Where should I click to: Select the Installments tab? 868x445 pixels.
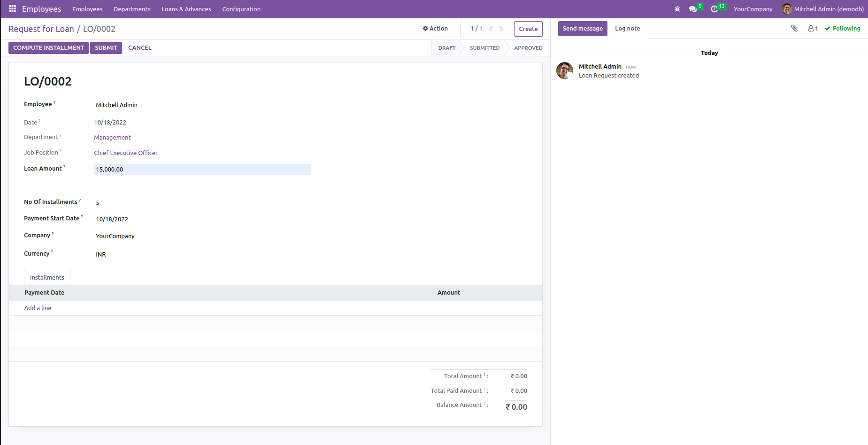(47, 278)
